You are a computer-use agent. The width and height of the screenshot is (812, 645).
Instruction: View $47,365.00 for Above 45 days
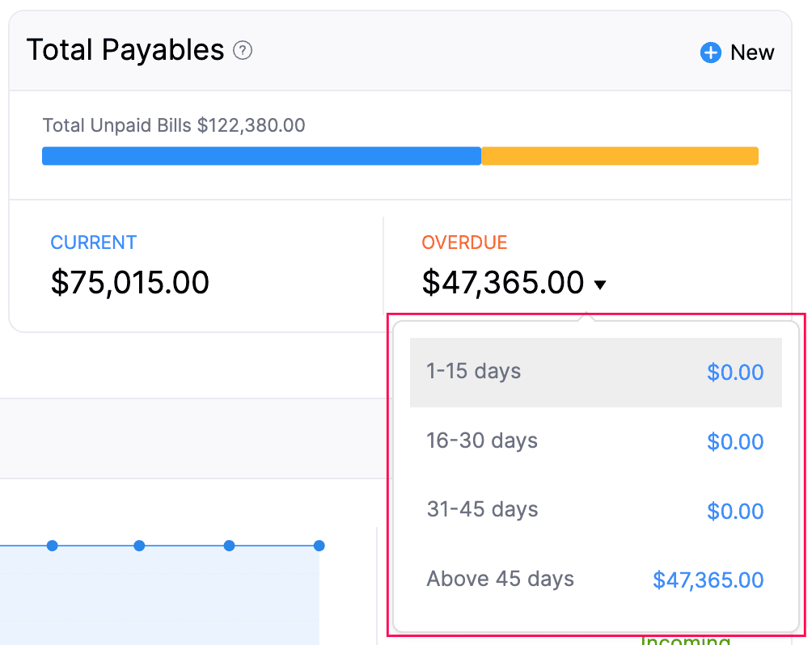click(708, 580)
